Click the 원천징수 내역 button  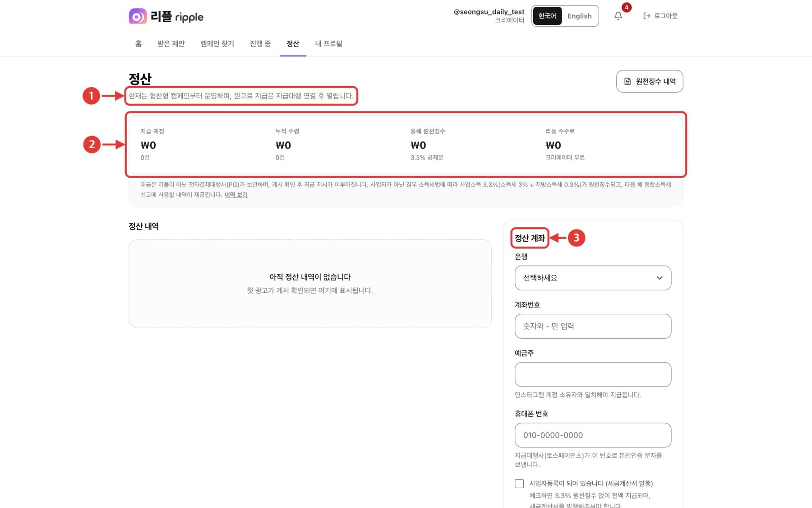tap(650, 81)
